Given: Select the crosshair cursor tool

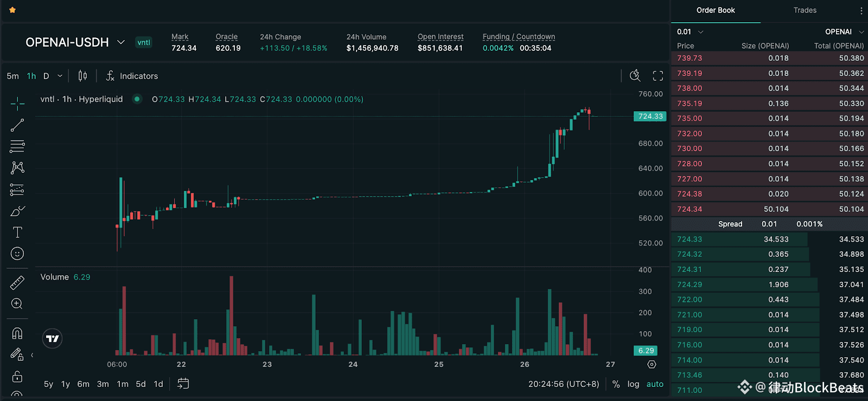Looking at the screenshot, I should click(17, 104).
